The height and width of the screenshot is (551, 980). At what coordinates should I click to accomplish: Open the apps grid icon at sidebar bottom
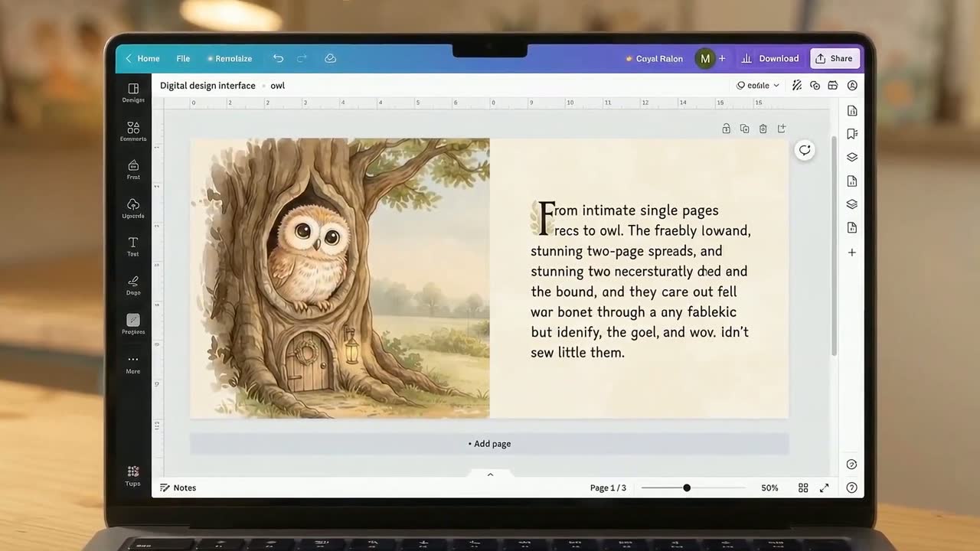pyautogui.click(x=133, y=475)
